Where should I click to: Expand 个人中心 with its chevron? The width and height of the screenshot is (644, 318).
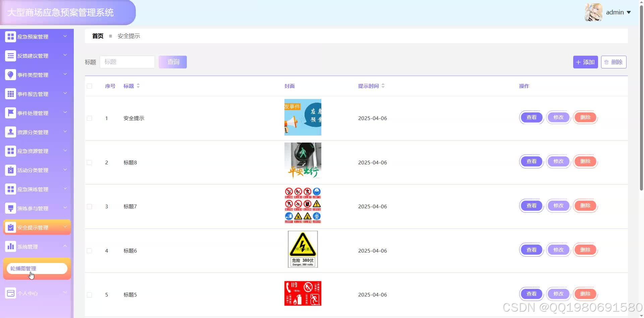(65, 293)
